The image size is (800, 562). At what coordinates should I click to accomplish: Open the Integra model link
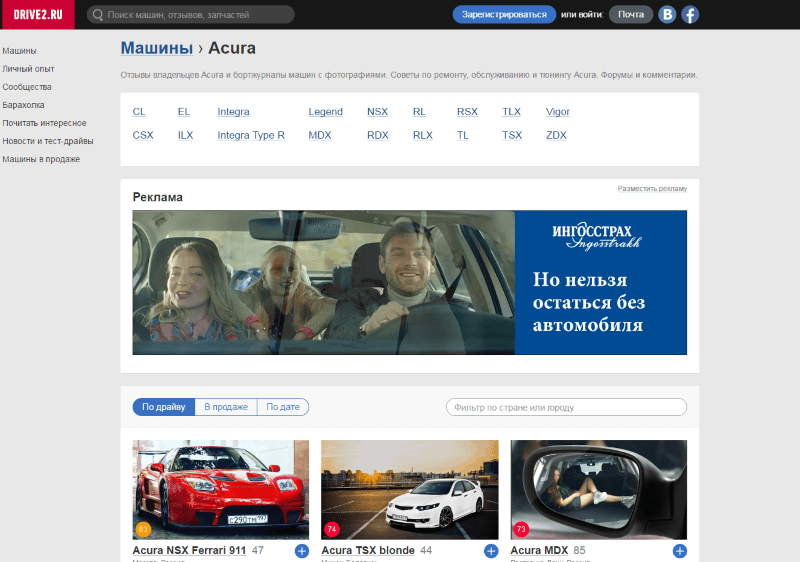coord(233,112)
